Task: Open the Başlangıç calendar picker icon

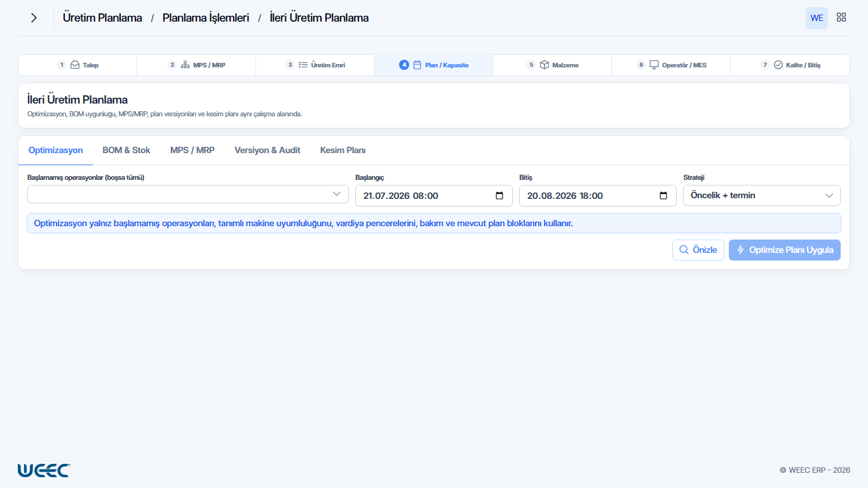Action: click(499, 196)
